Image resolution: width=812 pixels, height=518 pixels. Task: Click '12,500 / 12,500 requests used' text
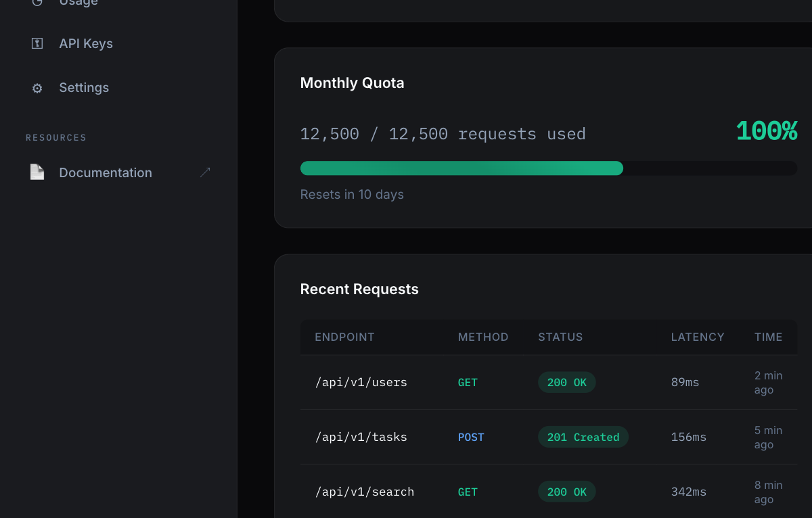pos(443,134)
